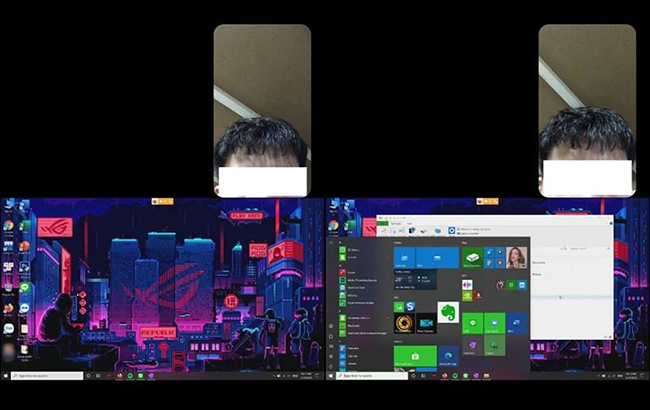Open File Explorer icon on right screen taskbar
This screenshot has height=410, width=650.
486,376
